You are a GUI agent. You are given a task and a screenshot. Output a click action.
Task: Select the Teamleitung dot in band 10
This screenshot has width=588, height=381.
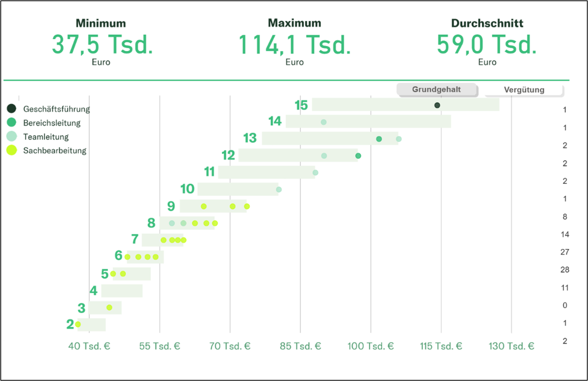pyautogui.click(x=279, y=190)
